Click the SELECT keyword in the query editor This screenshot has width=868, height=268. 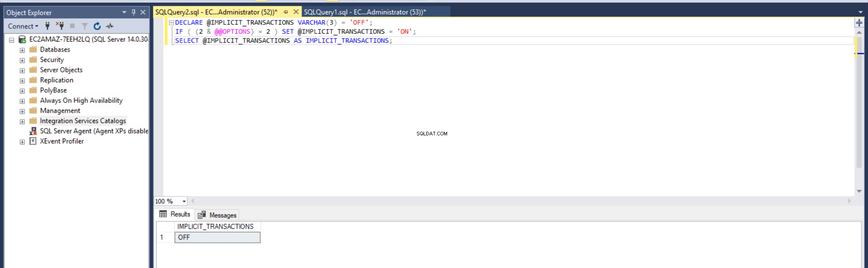click(x=187, y=41)
